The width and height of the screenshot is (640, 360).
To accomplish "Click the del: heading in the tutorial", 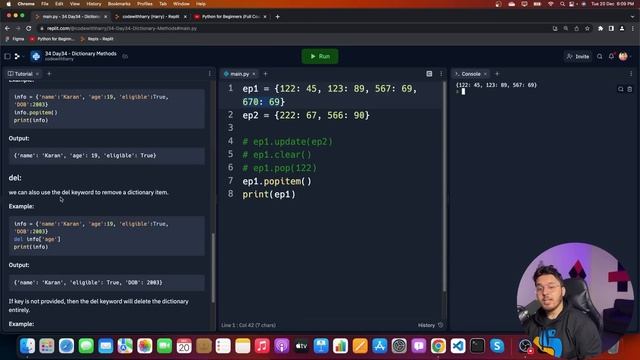I will click(x=15, y=178).
